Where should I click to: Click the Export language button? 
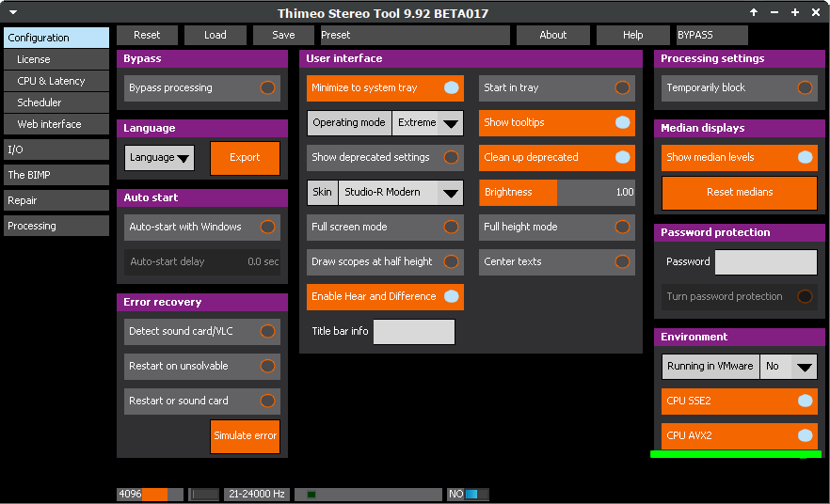[245, 158]
